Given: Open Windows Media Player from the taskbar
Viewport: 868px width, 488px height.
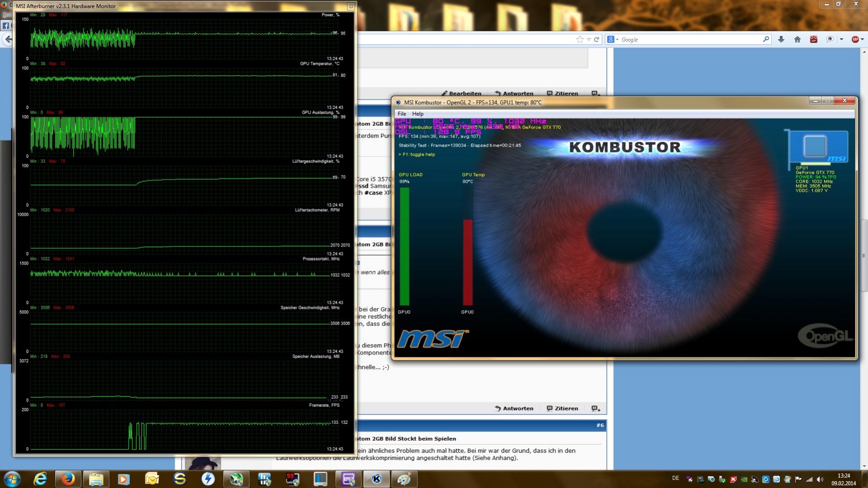Looking at the screenshot, I should pyautogui.click(x=124, y=479).
